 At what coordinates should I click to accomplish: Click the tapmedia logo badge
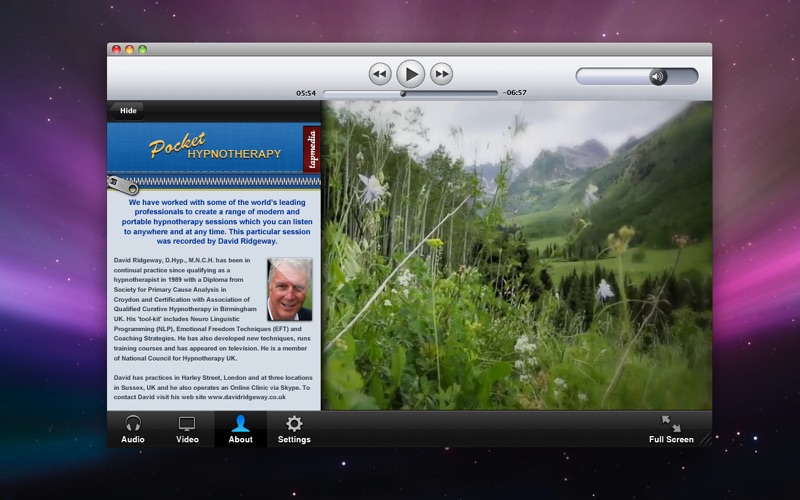[x=312, y=149]
